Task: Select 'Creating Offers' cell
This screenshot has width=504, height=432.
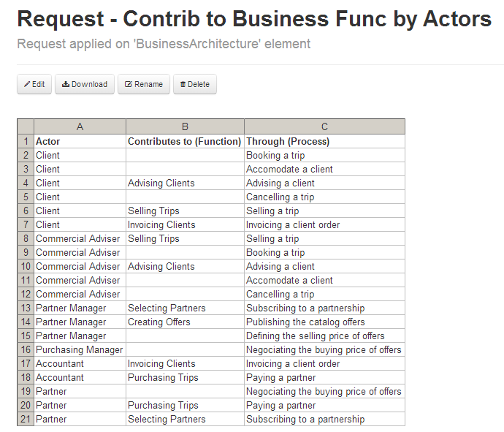Action: 185,322
